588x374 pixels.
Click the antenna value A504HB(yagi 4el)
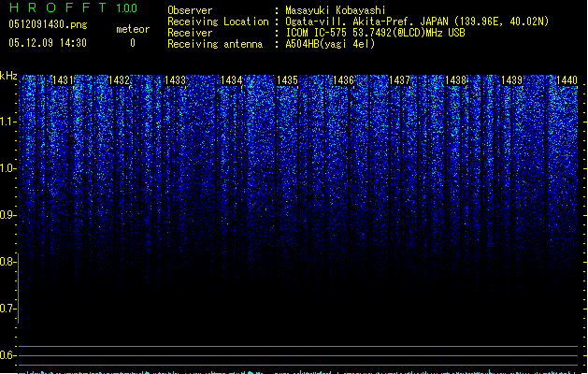click(330, 44)
